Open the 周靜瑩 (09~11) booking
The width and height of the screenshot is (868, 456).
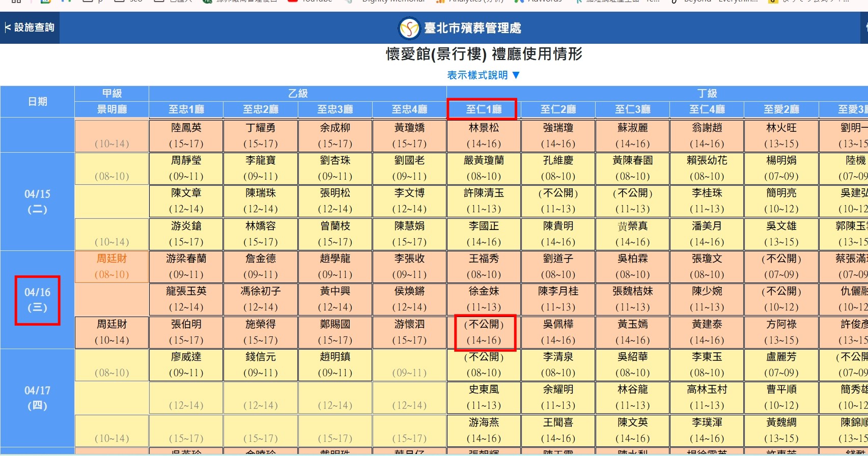(186, 168)
